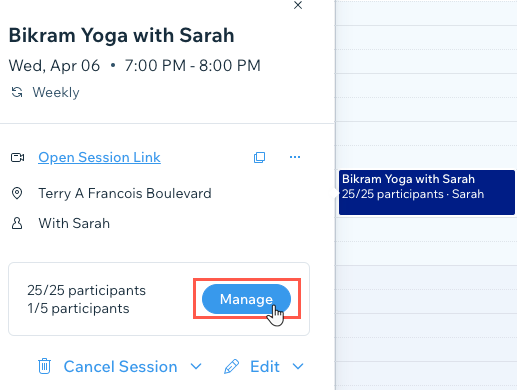
Task: Click the Cancel Session text
Action: pyautogui.click(x=120, y=367)
